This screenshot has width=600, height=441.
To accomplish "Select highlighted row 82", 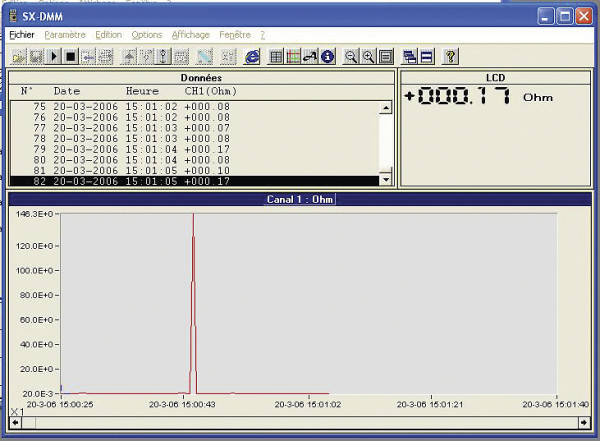I will [x=194, y=181].
